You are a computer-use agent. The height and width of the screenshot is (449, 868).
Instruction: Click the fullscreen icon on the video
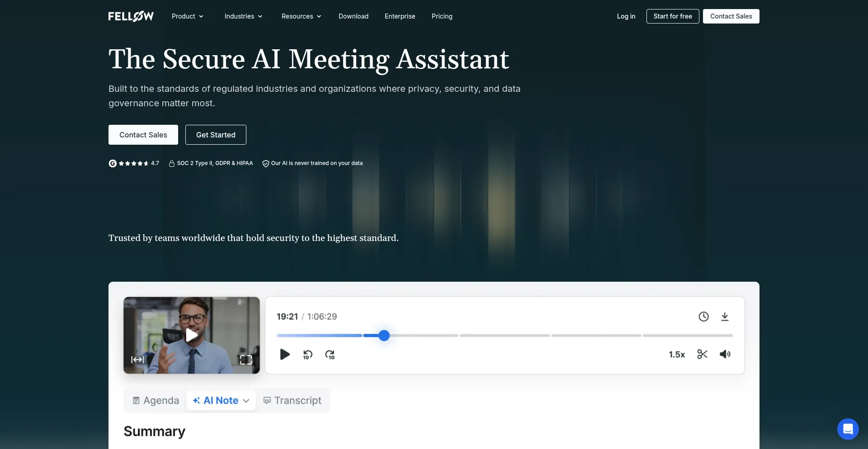pos(246,359)
